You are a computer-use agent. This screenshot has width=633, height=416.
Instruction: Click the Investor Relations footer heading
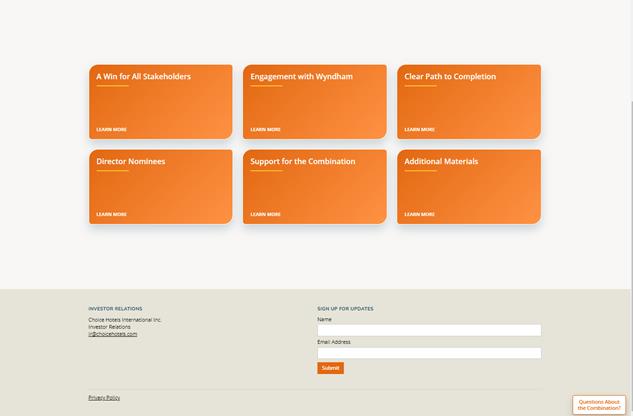[x=115, y=309]
